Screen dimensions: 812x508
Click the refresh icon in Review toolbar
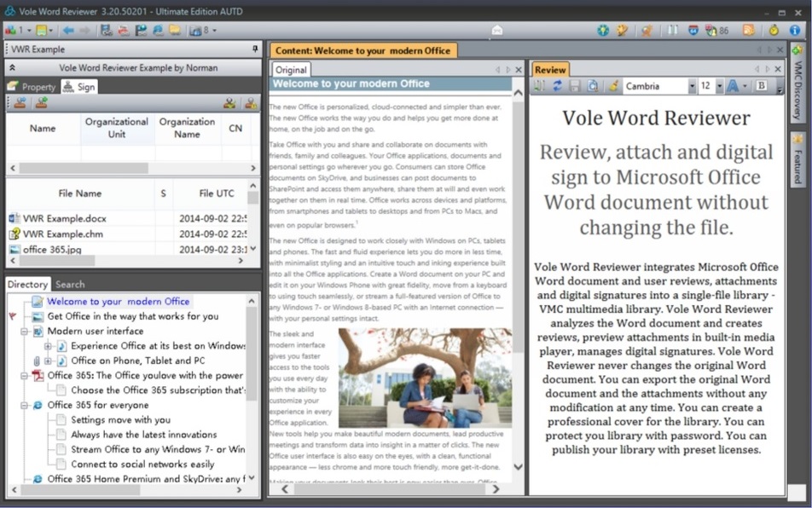pos(557,86)
